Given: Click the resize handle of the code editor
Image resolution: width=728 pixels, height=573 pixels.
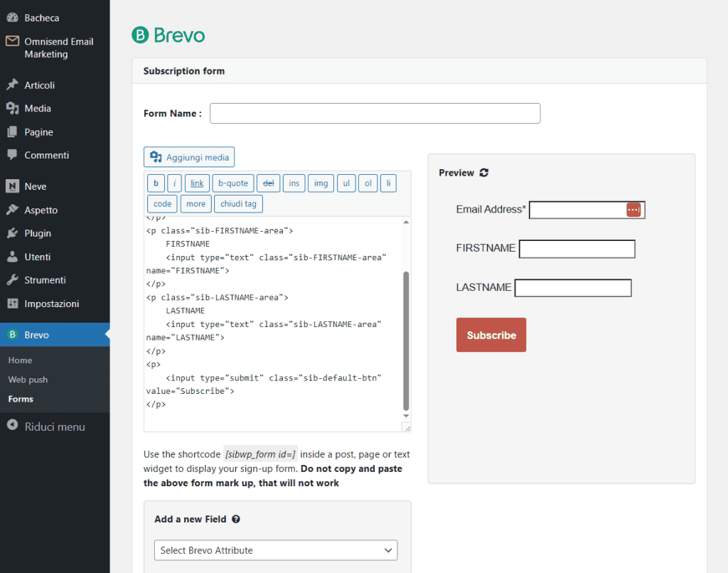Looking at the screenshot, I should point(407,427).
